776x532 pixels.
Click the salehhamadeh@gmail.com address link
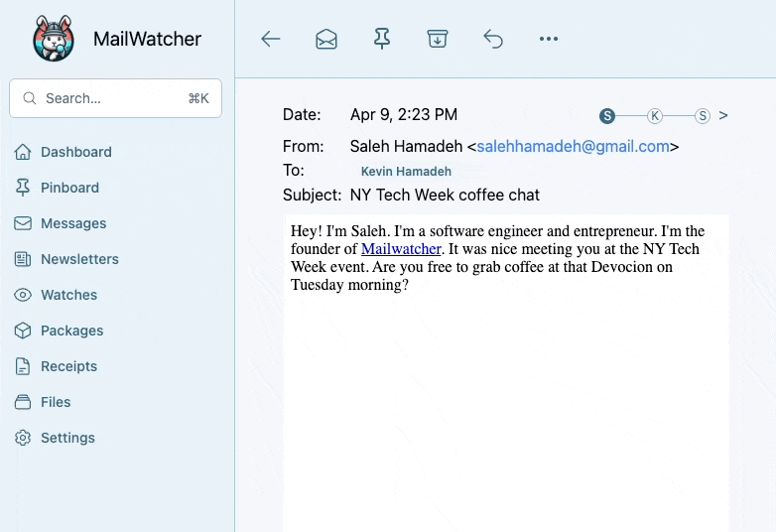click(x=573, y=146)
